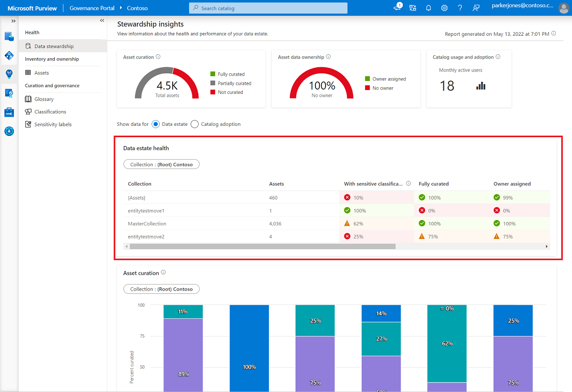Click red error icon in entitytestmove1 Fully curated cell

pyautogui.click(x=422, y=210)
